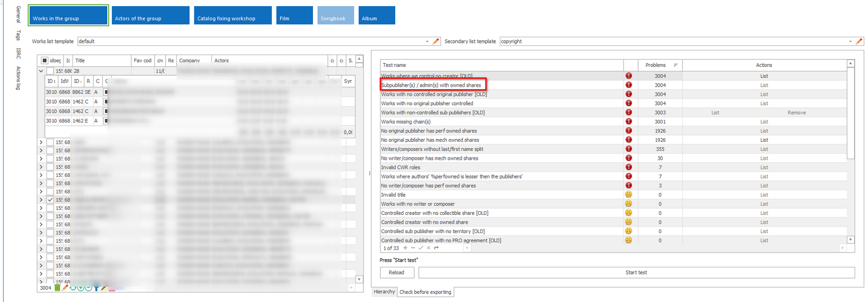The width and height of the screenshot is (868, 302).
Task: Open the Actors of the group tab
Action: pyautogui.click(x=150, y=15)
